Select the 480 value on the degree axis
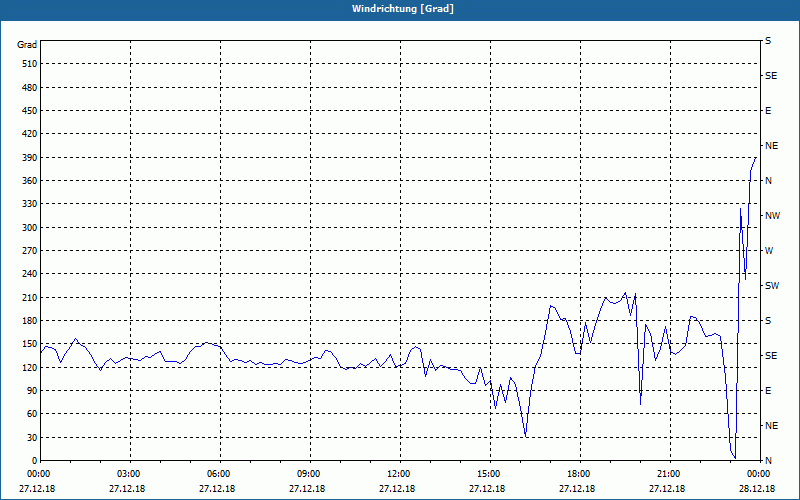The width and height of the screenshot is (800, 500). [x=29, y=87]
